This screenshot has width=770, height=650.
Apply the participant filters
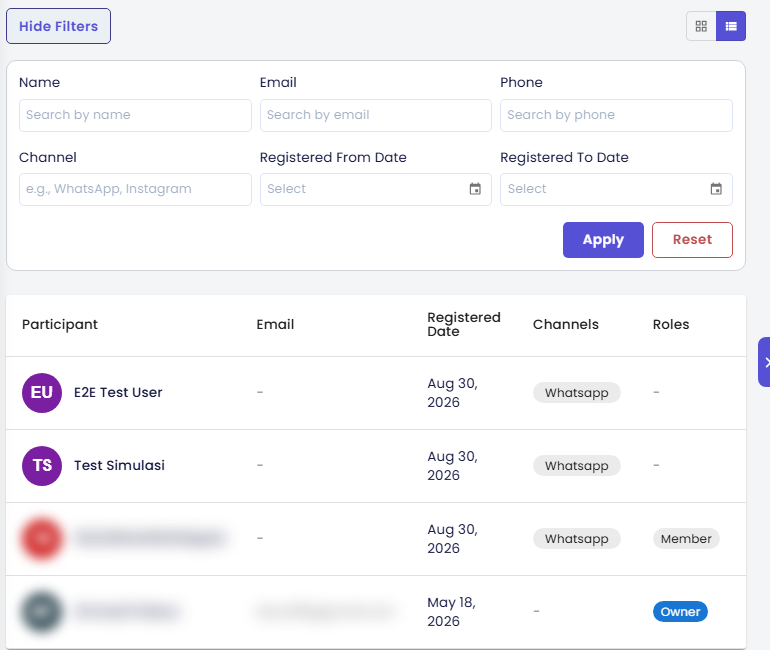point(603,240)
